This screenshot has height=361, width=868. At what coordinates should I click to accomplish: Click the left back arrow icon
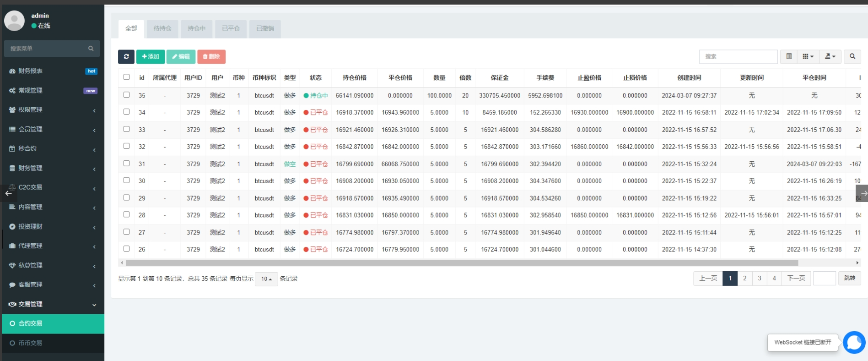click(8, 193)
